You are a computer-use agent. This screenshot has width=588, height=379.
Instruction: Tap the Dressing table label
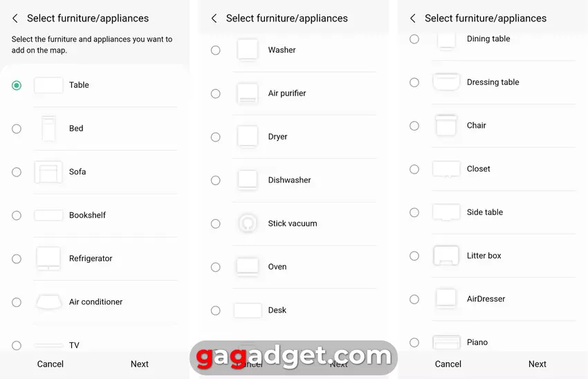pyautogui.click(x=493, y=82)
